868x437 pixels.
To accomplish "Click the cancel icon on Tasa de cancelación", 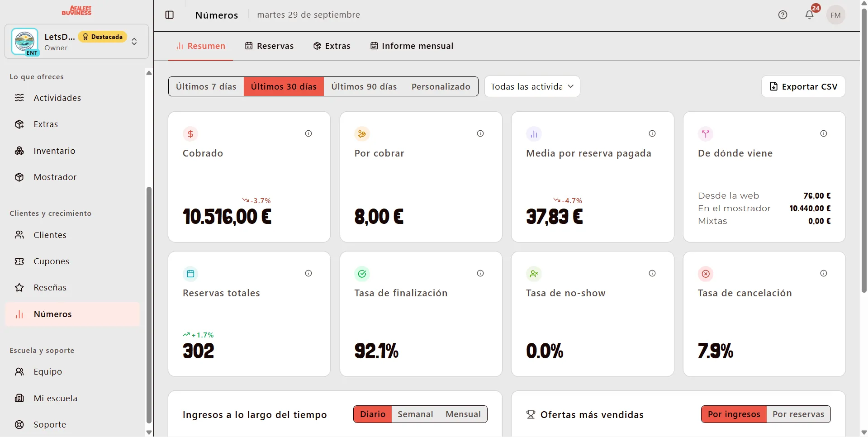I will [706, 274].
